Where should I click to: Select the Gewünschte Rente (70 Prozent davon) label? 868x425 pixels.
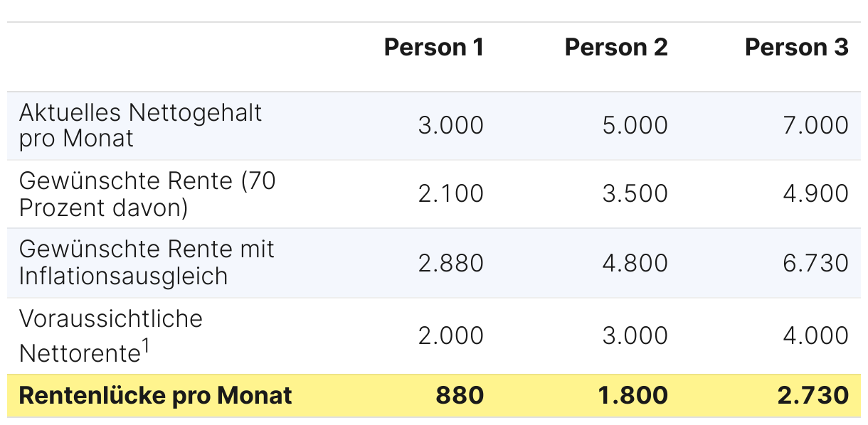[x=147, y=194]
